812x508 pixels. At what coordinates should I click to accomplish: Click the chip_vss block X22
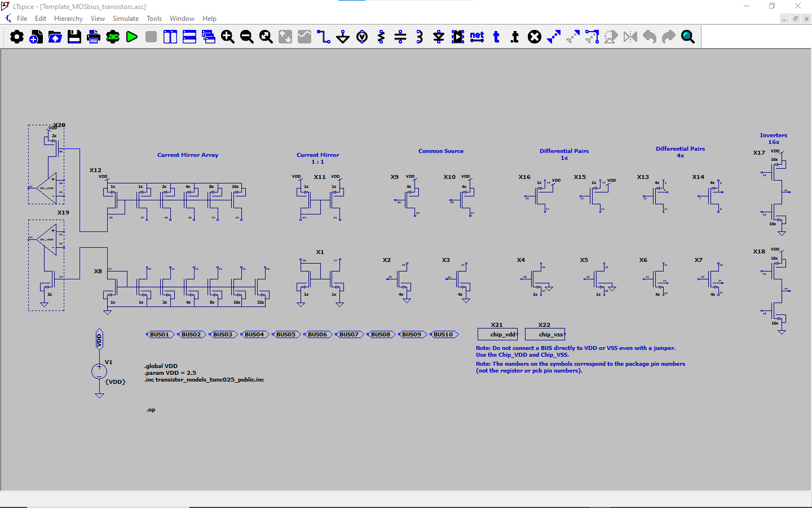tap(545, 334)
